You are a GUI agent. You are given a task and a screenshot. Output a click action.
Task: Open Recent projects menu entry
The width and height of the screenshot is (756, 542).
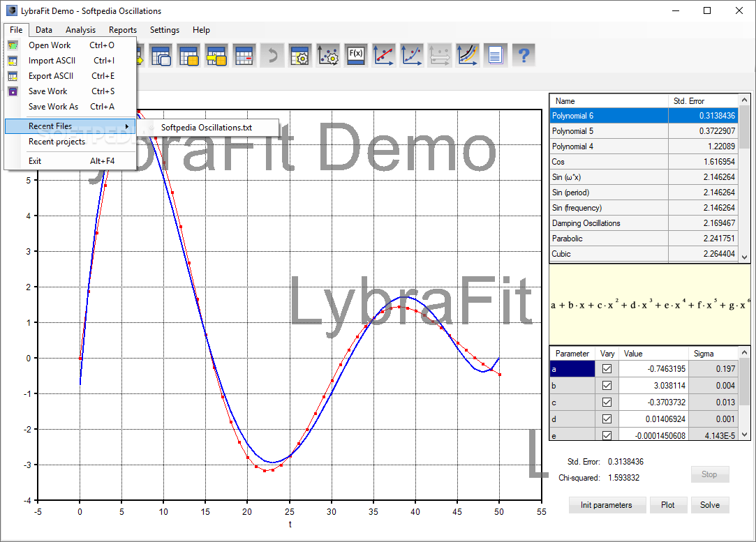71,142
